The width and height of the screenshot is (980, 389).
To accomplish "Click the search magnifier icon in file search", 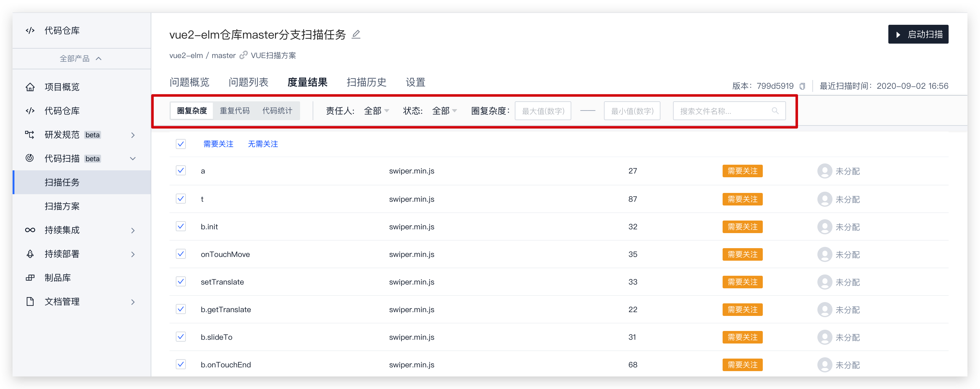I will (775, 111).
